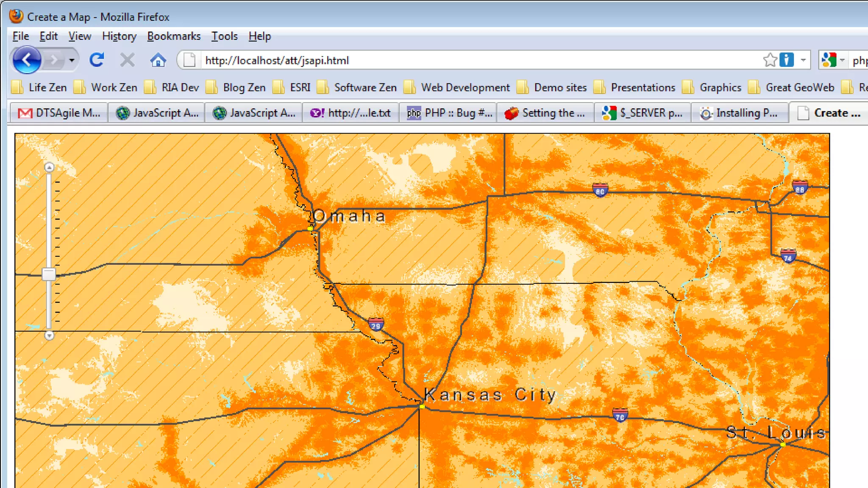Switch to the DTSAgile Mail tab
Viewport: 868px width, 488px height.
(59, 113)
